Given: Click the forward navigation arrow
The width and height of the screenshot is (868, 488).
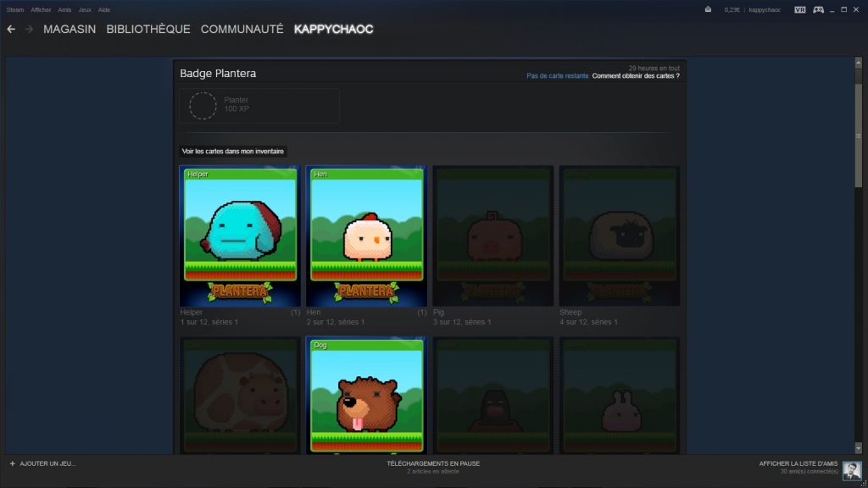Looking at the screenshot, I should [x=29, y=29].
